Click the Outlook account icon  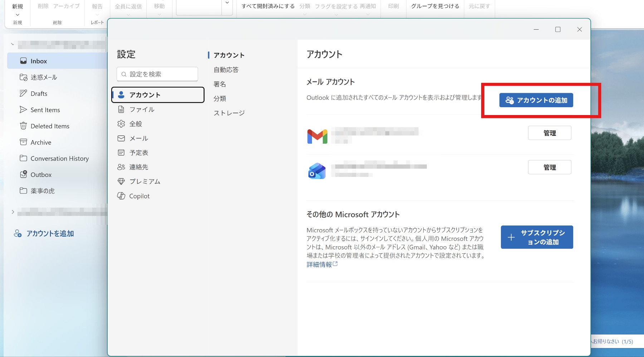317,171
